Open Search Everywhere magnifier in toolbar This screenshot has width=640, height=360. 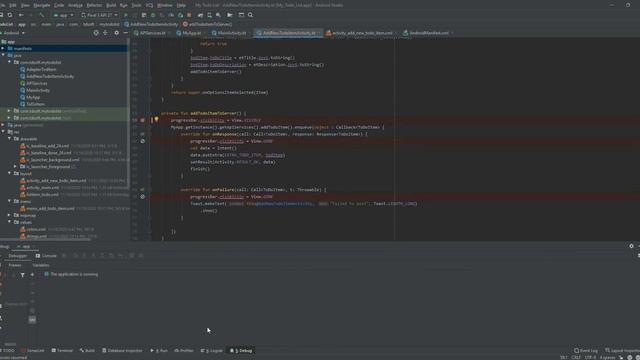click(x=250, y=15)
